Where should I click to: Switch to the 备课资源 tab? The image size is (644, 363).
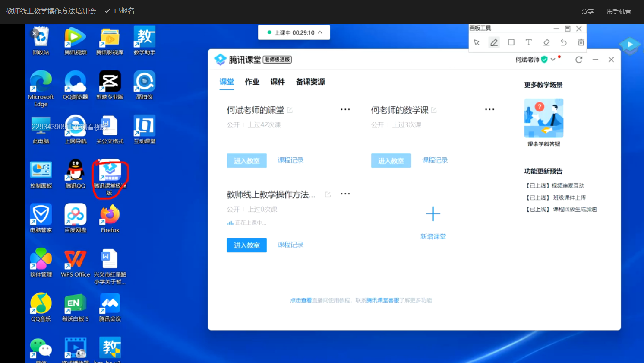310,82
